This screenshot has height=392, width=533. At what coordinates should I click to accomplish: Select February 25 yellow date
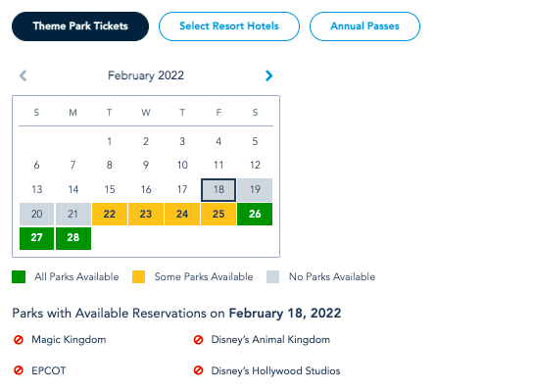[x=218, y=214]
